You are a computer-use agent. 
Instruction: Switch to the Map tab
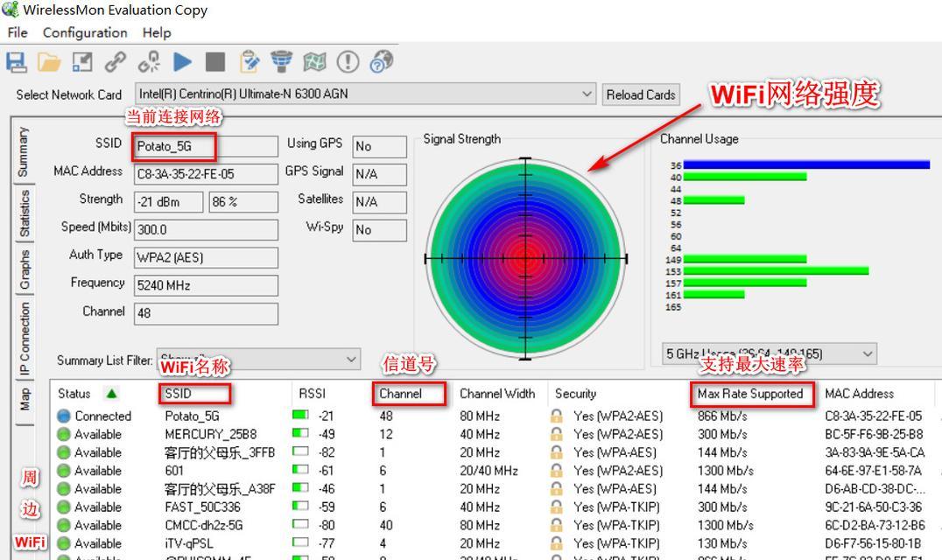(24, 400)
